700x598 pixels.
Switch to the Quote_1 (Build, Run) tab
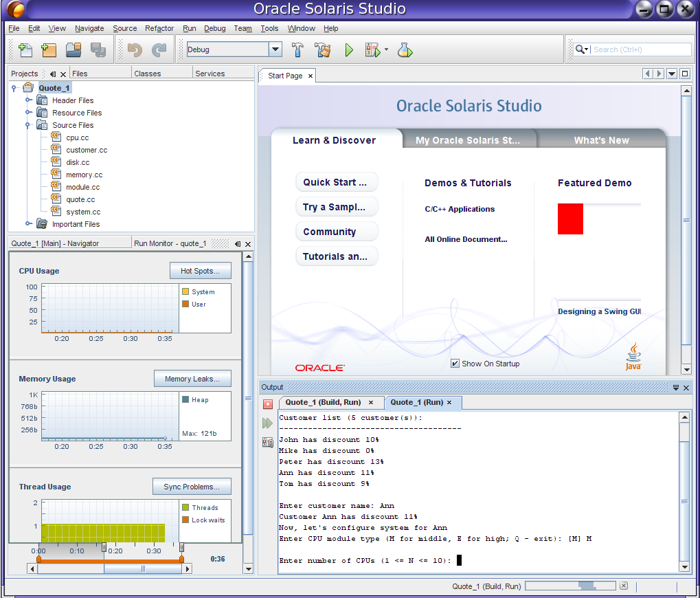coord(324,403)
